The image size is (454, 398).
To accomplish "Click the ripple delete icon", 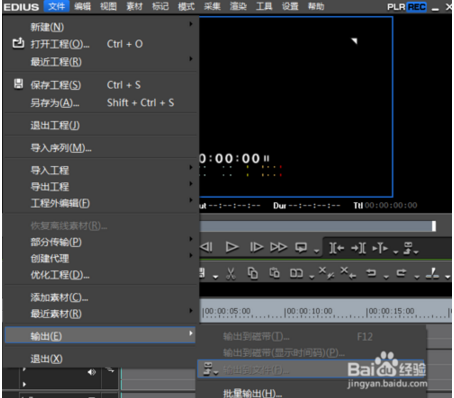I will (348, 273).
